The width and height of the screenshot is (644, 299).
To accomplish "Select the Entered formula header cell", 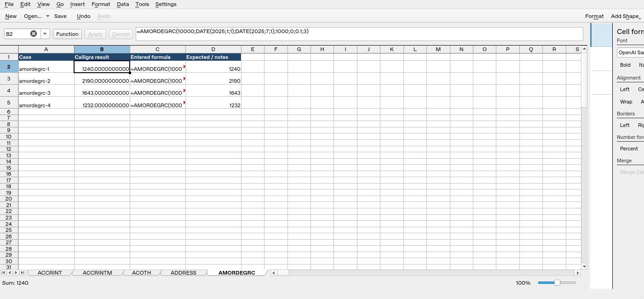I will click(158, 57).
